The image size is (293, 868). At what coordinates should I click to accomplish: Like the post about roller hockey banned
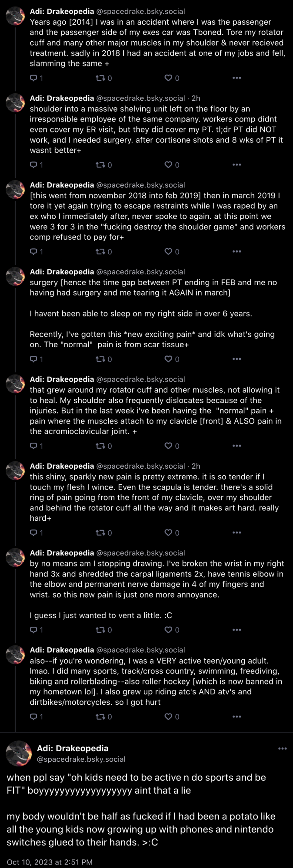(172, 717)
